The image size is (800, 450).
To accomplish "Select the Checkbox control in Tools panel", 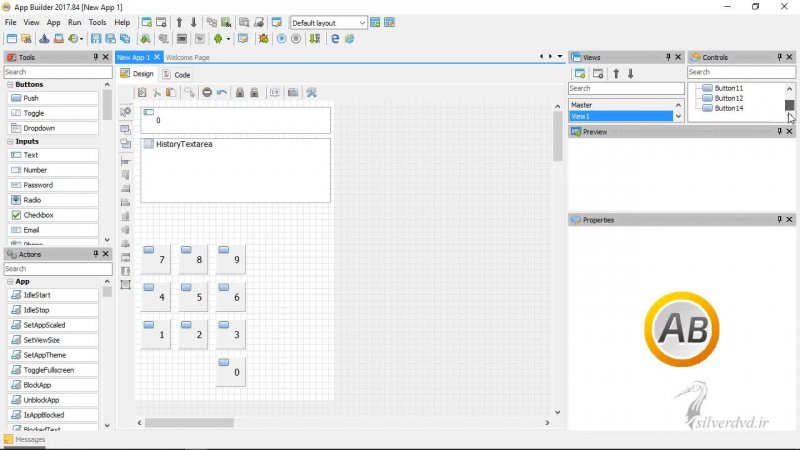I will click(x=38, y=215).
